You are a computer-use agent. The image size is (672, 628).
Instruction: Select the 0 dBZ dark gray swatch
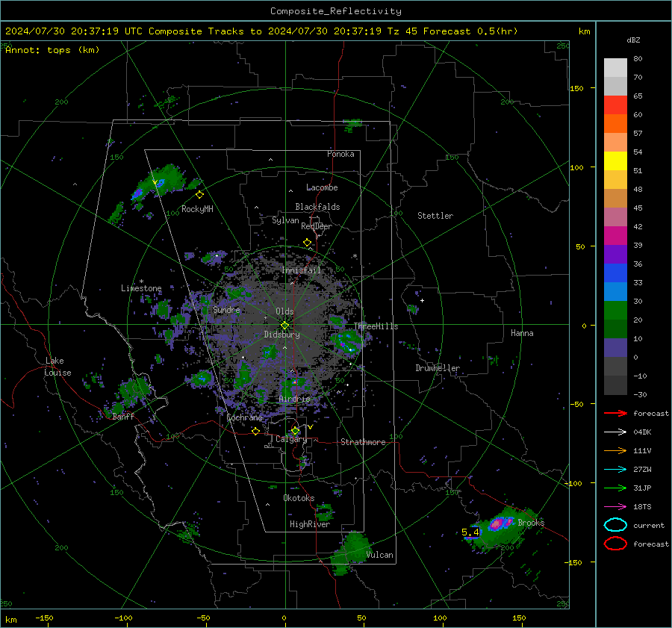tap(615, 367)
